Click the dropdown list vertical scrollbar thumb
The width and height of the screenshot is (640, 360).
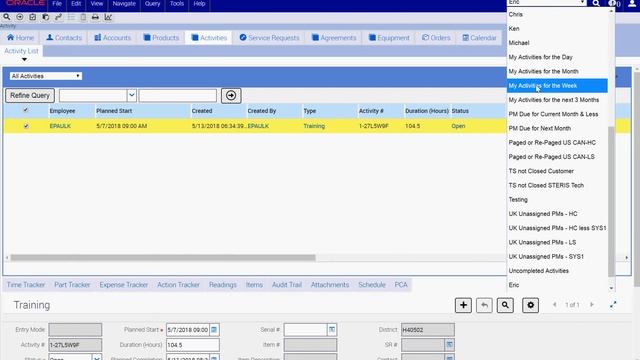coord(611,201)
